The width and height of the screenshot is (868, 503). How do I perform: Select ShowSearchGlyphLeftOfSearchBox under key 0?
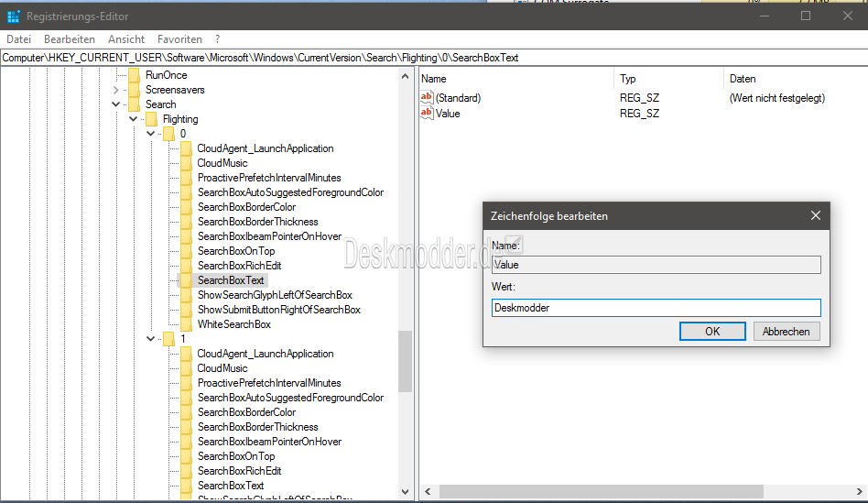coord(275,295)
